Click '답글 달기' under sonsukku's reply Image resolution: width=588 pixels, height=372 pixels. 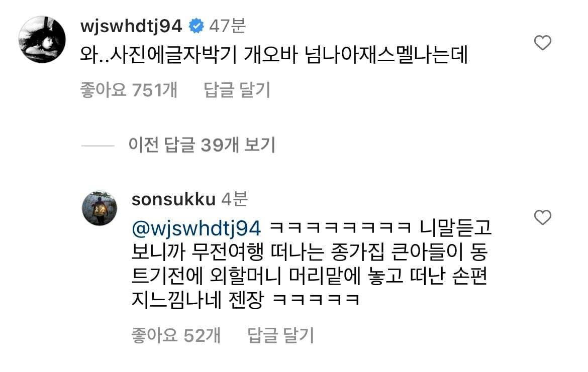click(280, 335)
